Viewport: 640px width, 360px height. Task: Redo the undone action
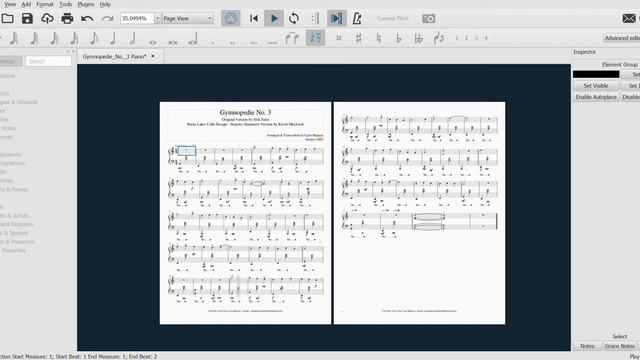click(x=107, y=18)
